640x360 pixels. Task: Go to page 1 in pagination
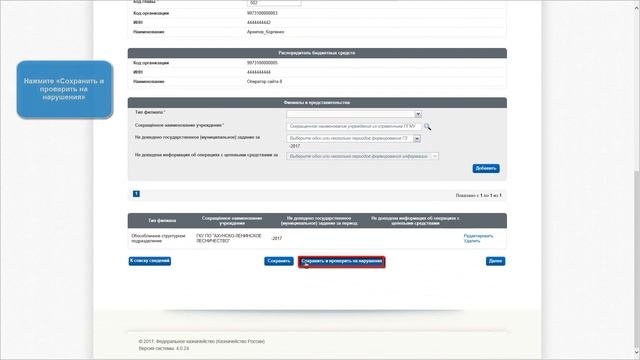click(136, 194)
